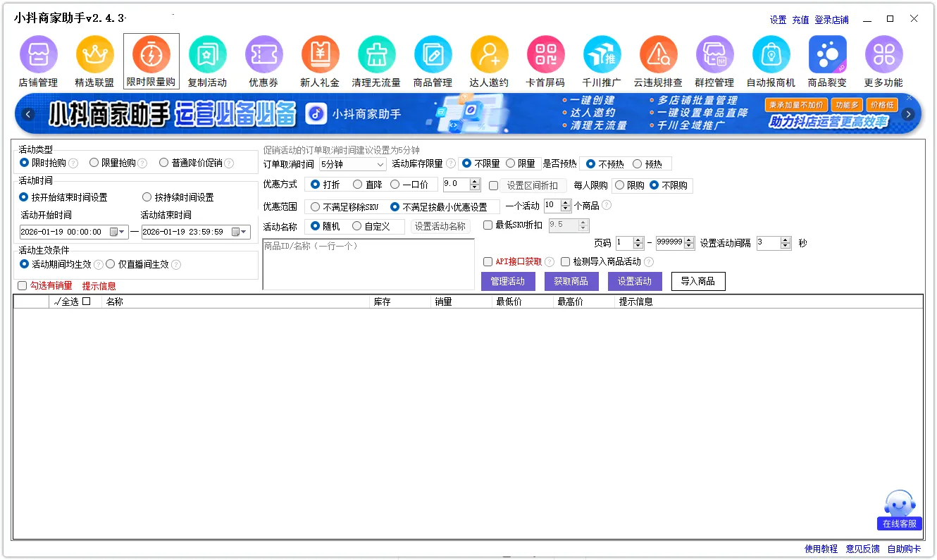Open the 优惠券 coupon tool
The width and height of the screenshot is (937, 560).
pyautogui.click(x=263, y=55)
